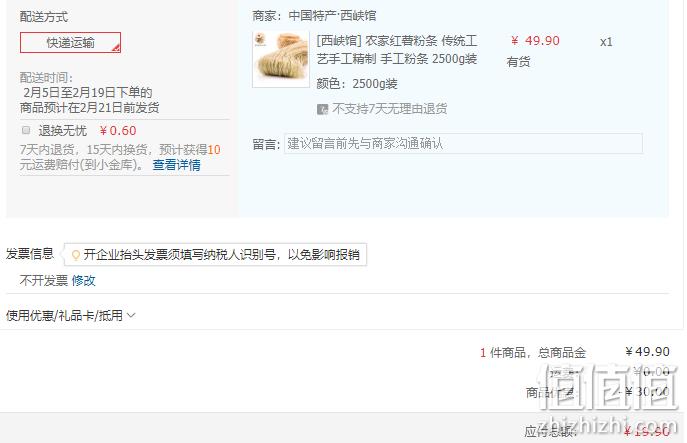Viewport: 687px width, 443px height.
Task: Click the 不支持7天无理由退货 notice text
Action: click(x=390, y=108)
